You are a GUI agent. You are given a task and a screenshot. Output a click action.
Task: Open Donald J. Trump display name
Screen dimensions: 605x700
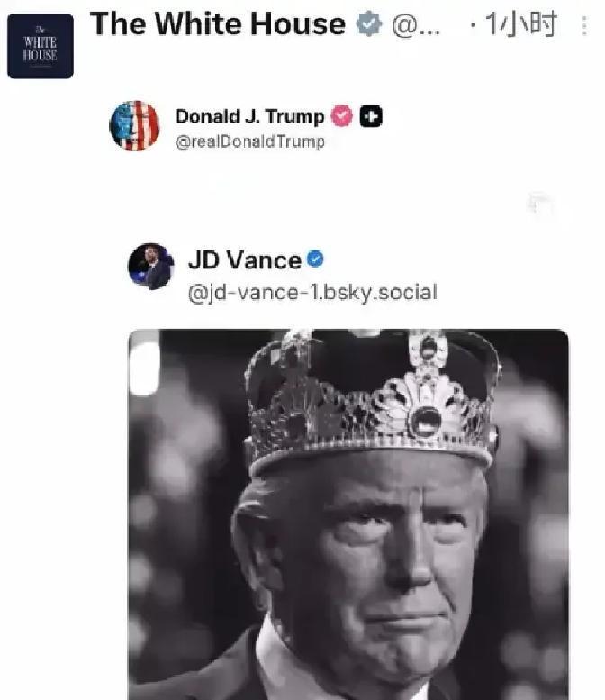click(x=249, y=116)
